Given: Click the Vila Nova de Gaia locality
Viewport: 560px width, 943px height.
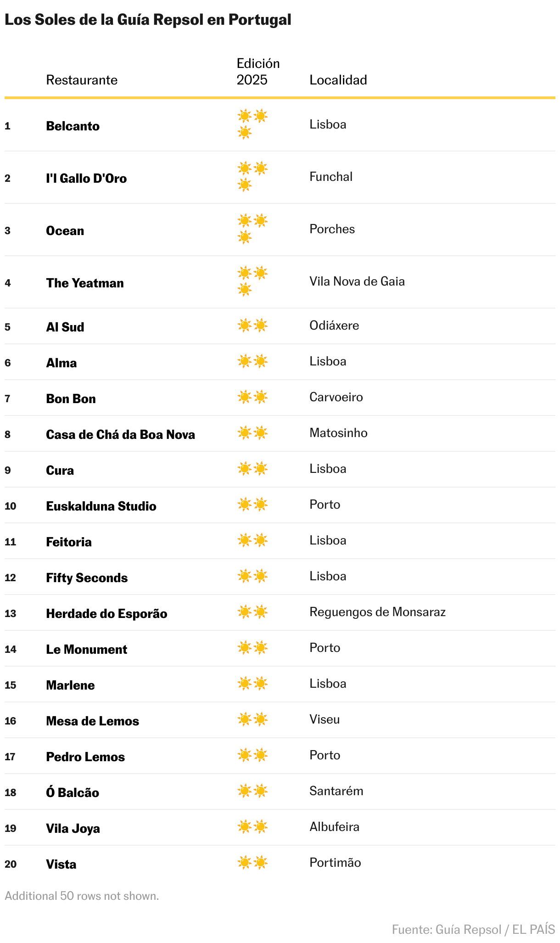Looking at the screenshot, I should point(357,281).
